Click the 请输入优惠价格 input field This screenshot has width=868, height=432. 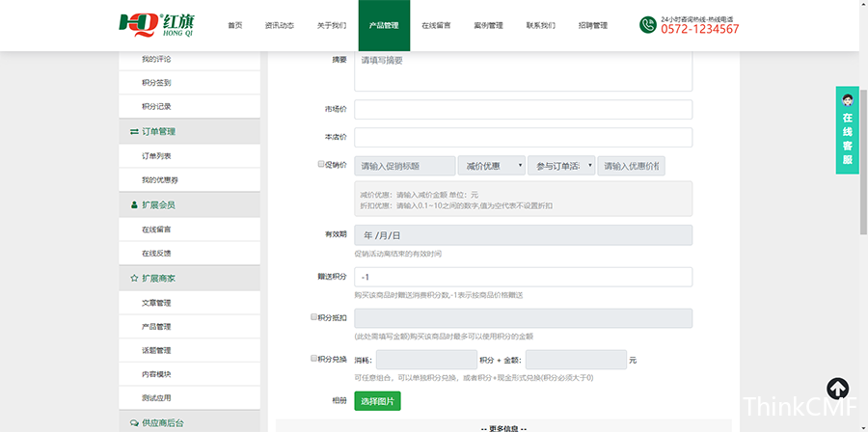click(x=631, y=166)
